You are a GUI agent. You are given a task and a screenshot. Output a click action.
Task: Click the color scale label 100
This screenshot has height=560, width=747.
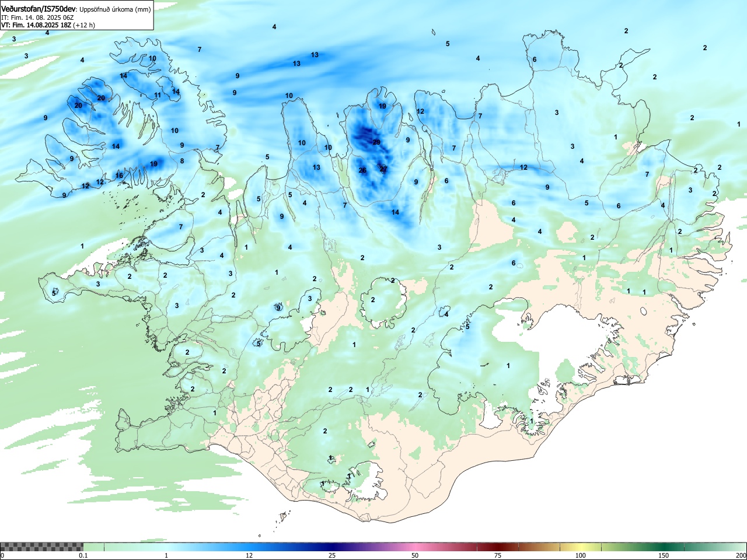coord(581,555)
